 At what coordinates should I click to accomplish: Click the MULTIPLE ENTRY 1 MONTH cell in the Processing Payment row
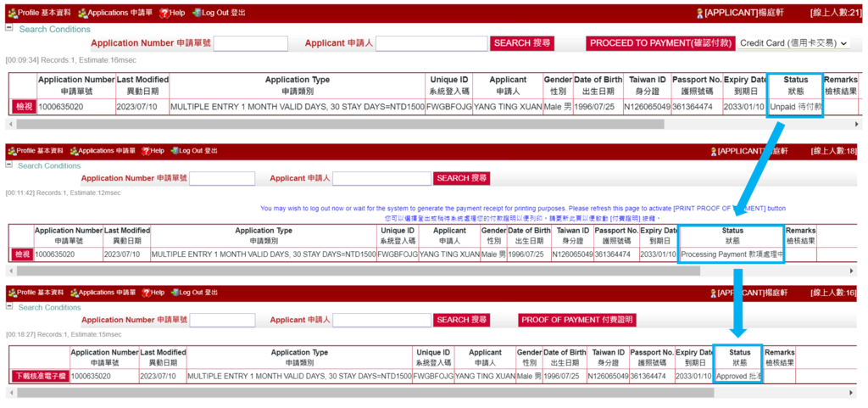(x=264, y=254)
